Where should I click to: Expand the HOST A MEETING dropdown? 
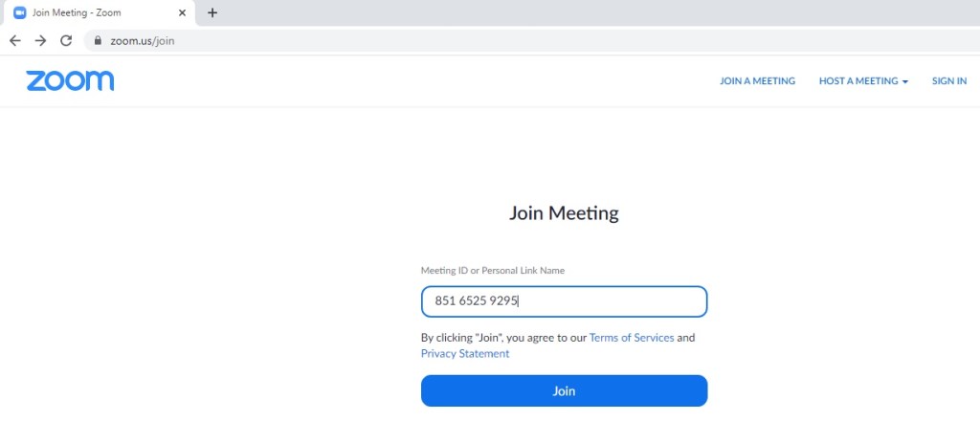click(x=857, y=81)
